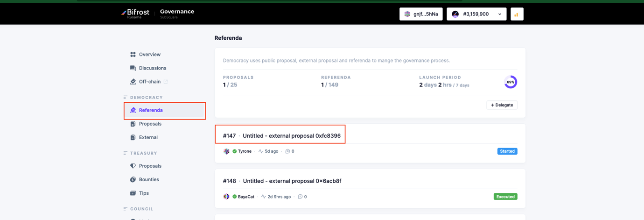644x220 pixels.
Task: Click the PROPOSALS 1 / 25 count
Action: click(230, 85)
